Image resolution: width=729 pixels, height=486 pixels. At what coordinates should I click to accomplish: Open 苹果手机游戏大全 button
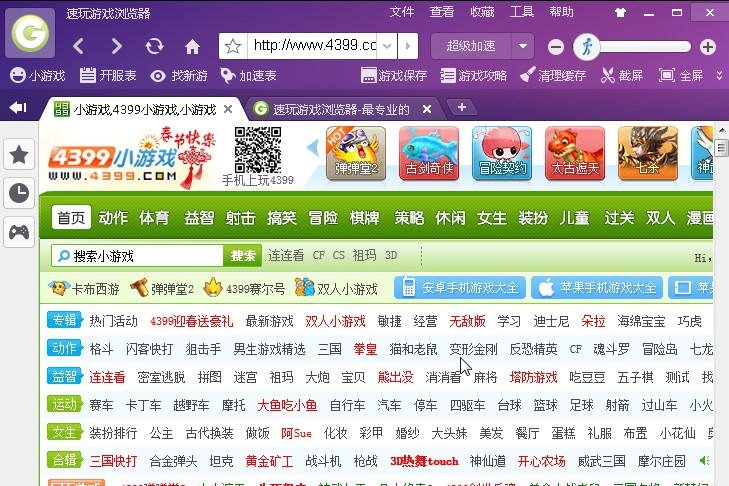click(x=597, y=288)
